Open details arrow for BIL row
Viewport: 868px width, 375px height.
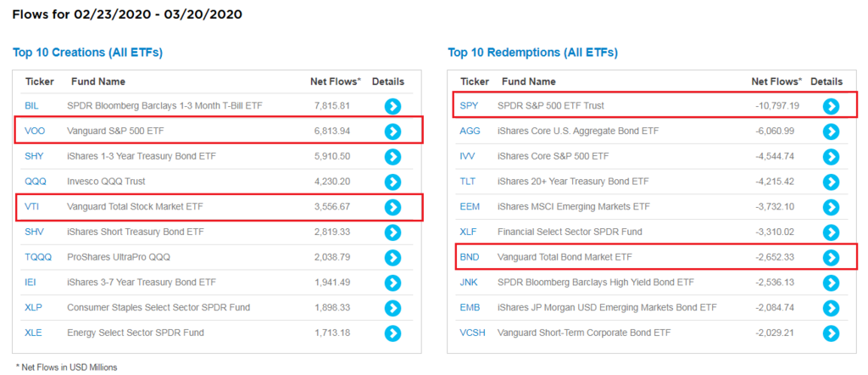[392, 106]
